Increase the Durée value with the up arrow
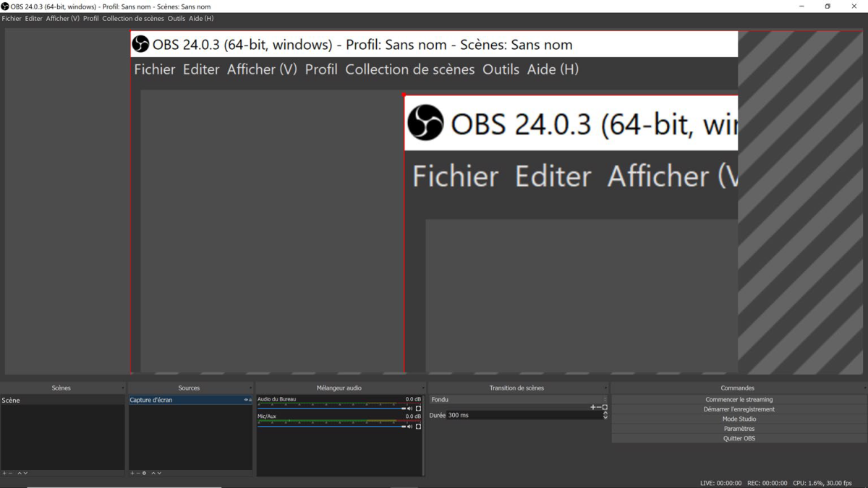Screen dimensions: 868x488 pyautogui.click(x=605, y=414)
